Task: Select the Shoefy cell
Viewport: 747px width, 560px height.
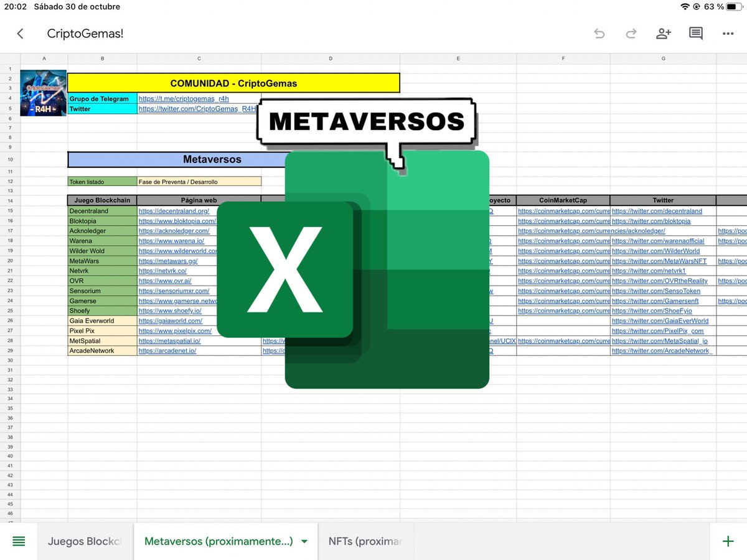Action: coord(102,310)
